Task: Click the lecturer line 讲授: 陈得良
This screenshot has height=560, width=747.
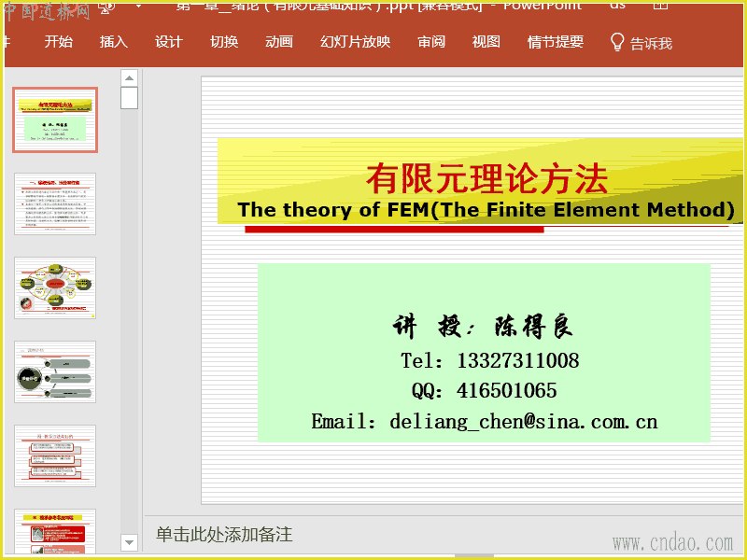Action: tap(483, 326)
